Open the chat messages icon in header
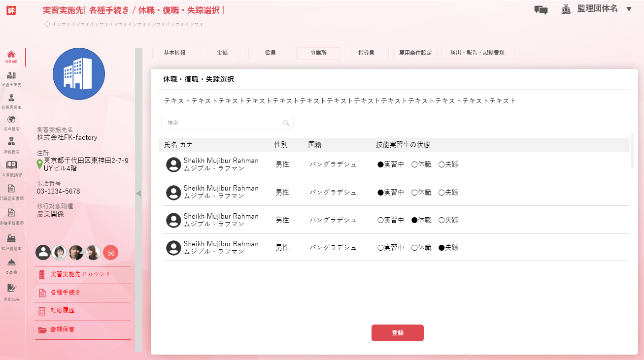This screenshot has height=360, width=644. (541, 10)
